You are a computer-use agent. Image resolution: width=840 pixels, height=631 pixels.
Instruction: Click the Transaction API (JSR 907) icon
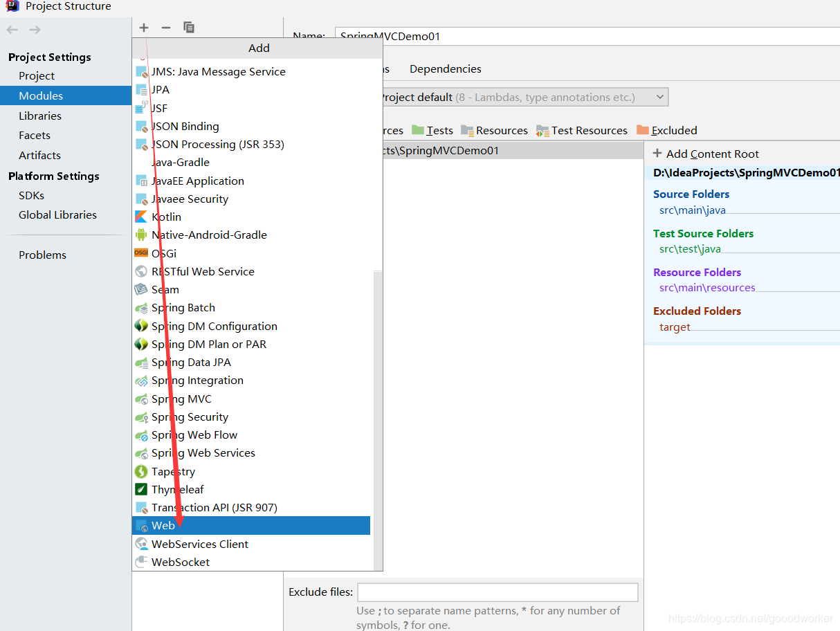[x=141, y=507]
